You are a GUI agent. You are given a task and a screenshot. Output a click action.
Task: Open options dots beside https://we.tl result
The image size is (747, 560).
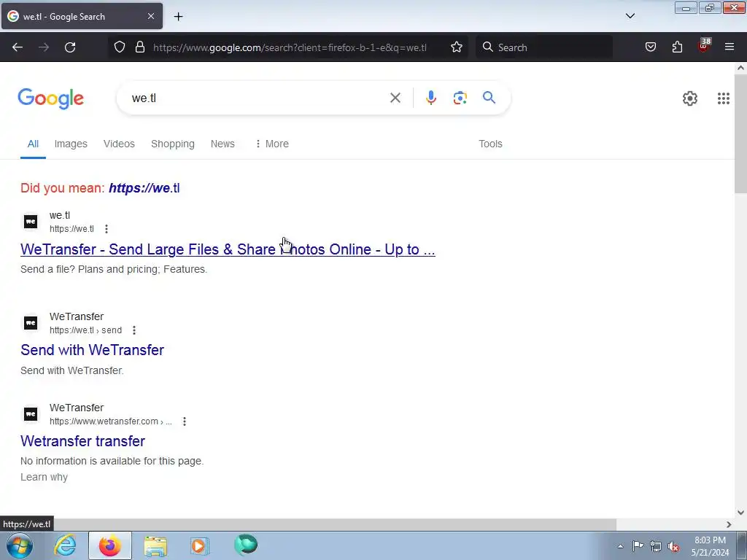point(107,229)
